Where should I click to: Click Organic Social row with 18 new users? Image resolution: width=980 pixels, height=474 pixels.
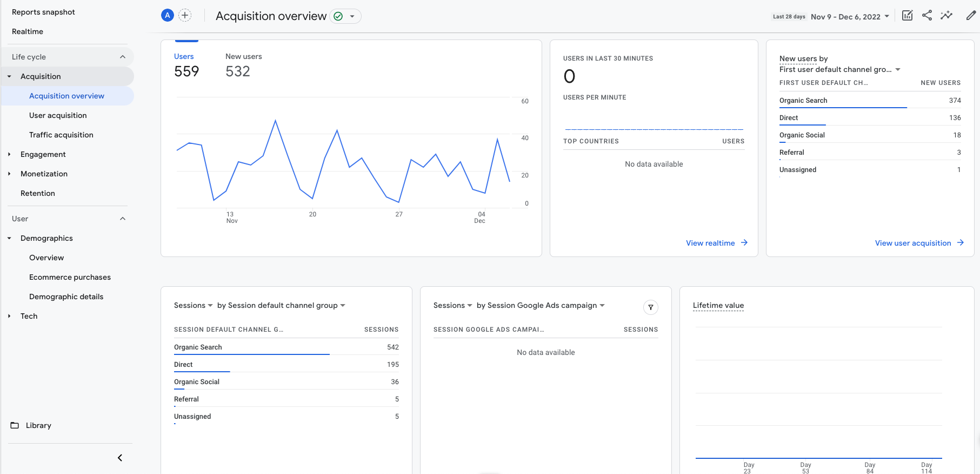point(870,135)
